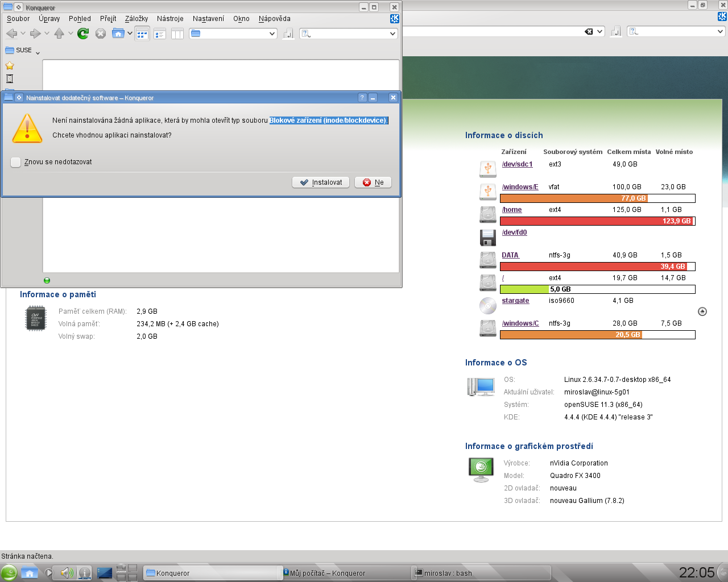Enable 'Znovu se nedotazovat' checkbox
728x582 pixels.
click(16, 162)
